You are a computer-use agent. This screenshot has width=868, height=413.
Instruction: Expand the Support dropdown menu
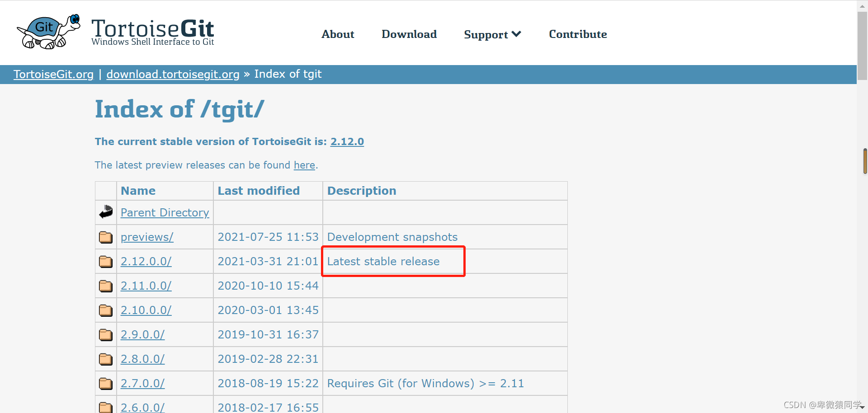pyautogui.click(x=492, y=34)
